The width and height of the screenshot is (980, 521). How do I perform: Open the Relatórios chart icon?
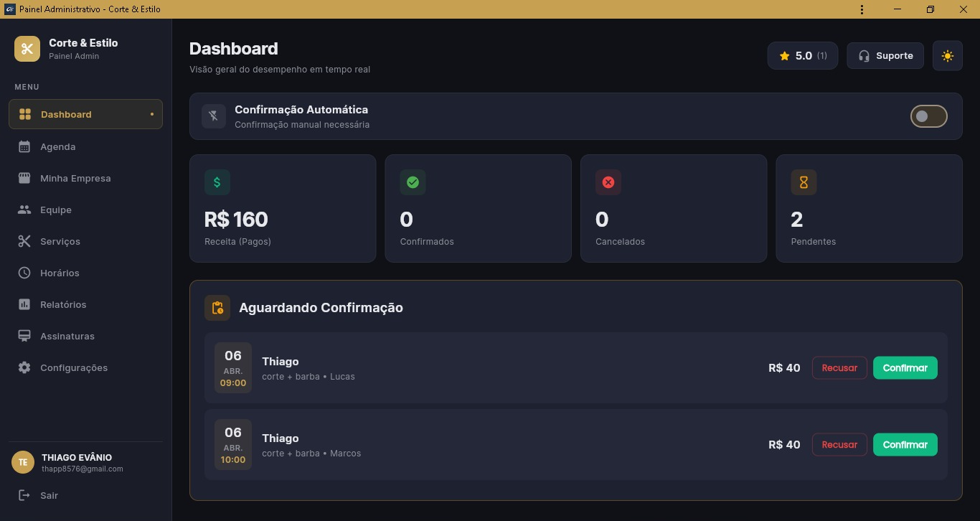tap(24, 304)
